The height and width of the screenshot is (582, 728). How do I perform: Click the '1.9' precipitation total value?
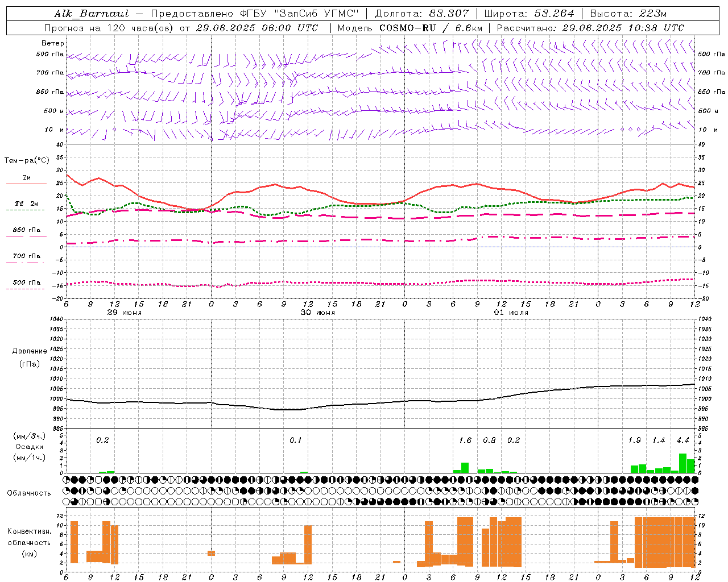634,440
